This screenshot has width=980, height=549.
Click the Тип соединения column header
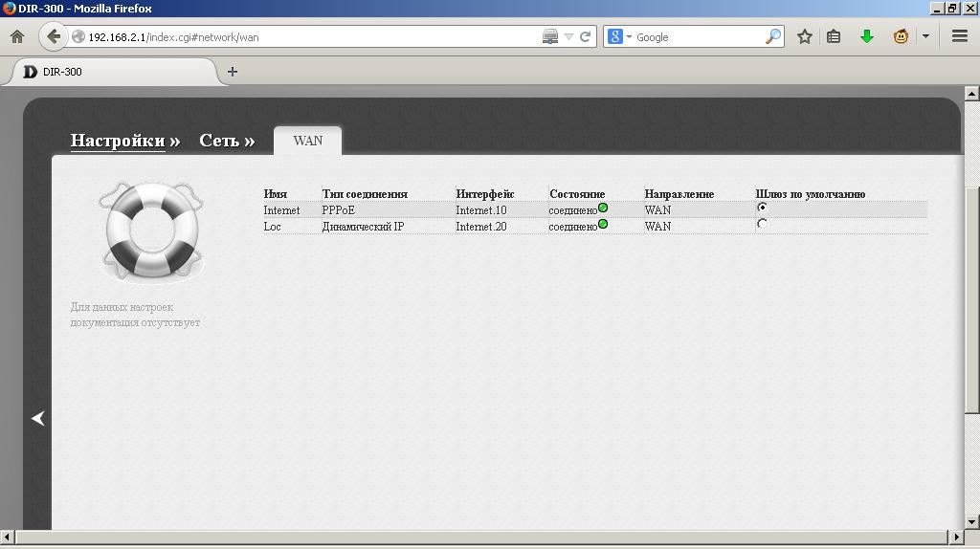click(365, 194)
